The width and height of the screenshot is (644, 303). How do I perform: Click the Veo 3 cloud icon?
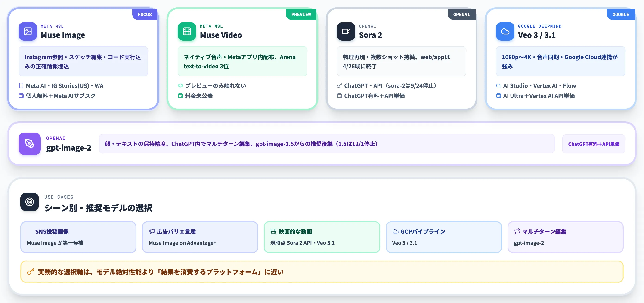505,31
